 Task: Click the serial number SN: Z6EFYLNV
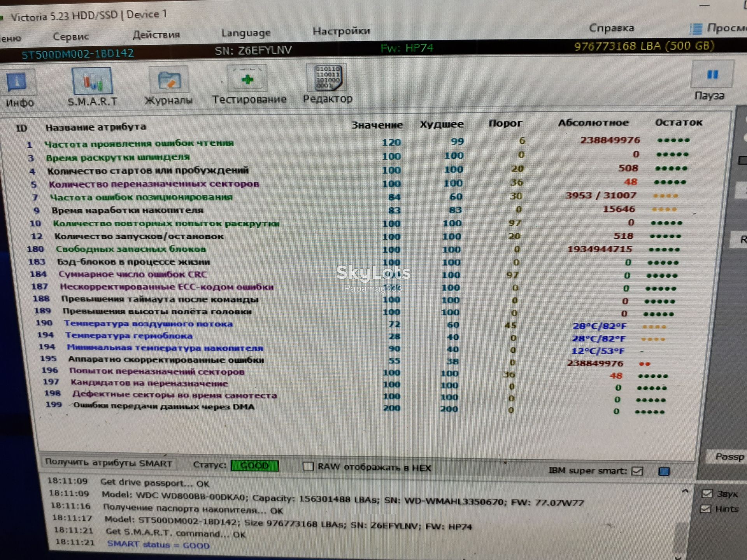253,50
